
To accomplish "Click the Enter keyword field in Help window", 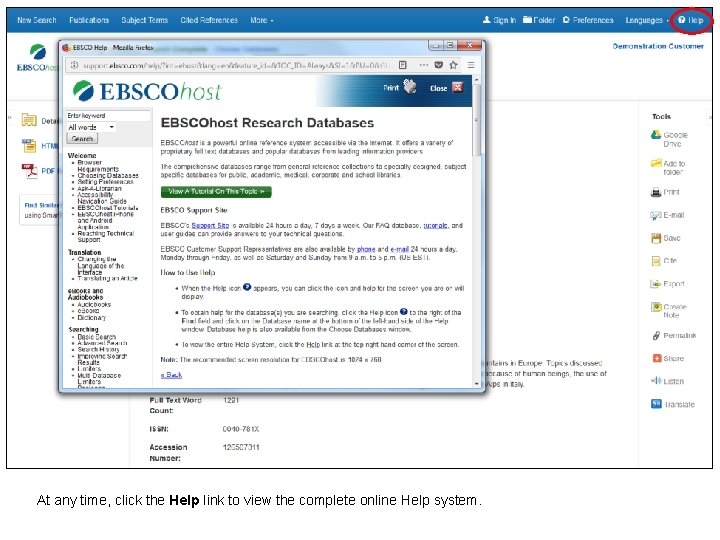I will (108, 116).
